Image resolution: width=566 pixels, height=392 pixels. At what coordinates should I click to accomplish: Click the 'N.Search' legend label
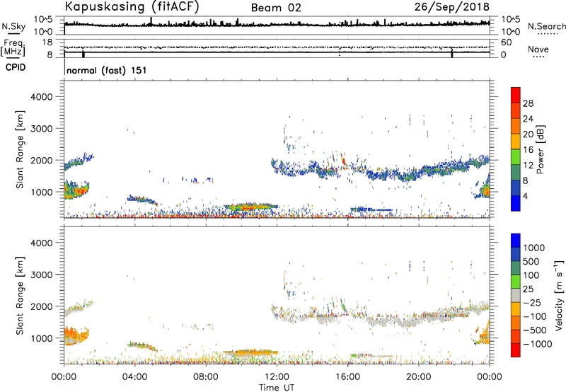pyautogui.click(x=546, y=26)
